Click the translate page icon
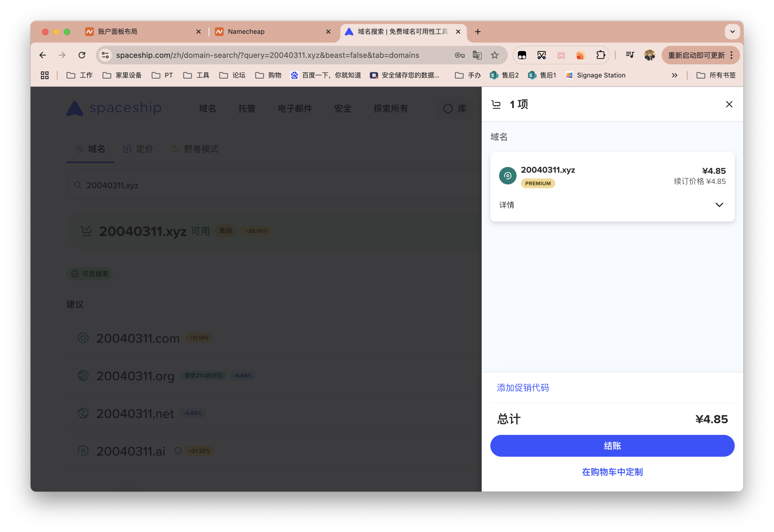Screen dimensions: 774x532 (x=477, y=55)
